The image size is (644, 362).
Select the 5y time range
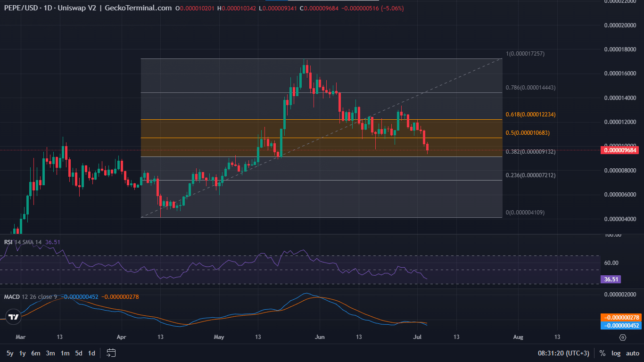coord(10,353)
